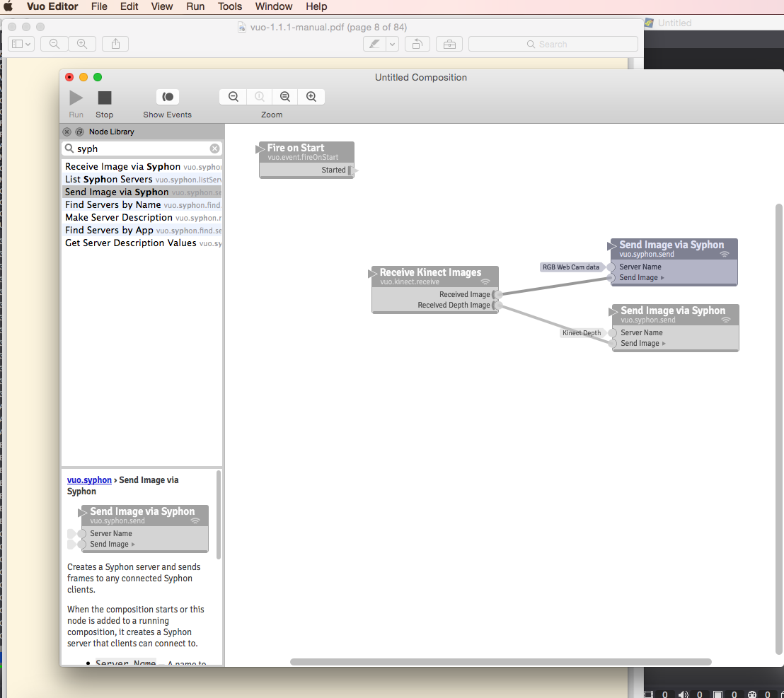This screenshot has width=784, height=698.
Task: Open the Tools menu
Action: point(229,6)
